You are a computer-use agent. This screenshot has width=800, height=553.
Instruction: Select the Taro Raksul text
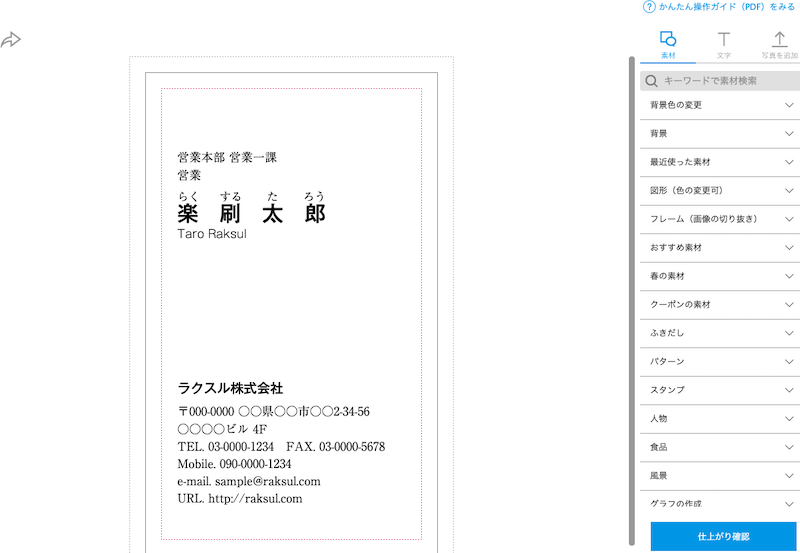pos(212,234)
